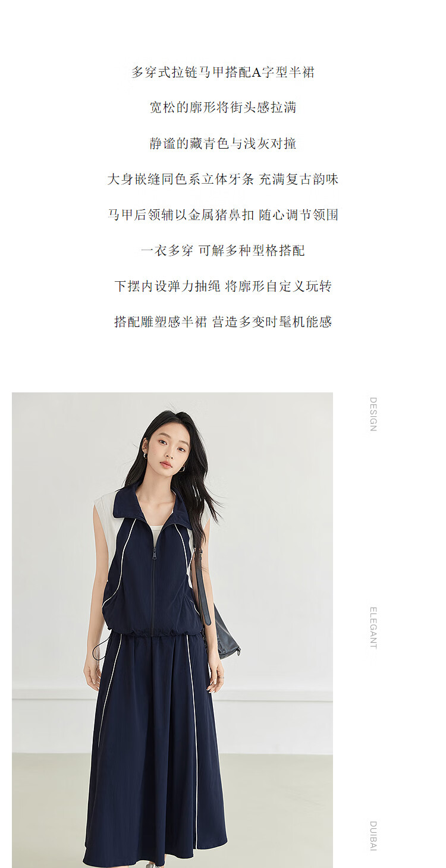Open the model product photo
Screen dimensions: 446x868
172,630
